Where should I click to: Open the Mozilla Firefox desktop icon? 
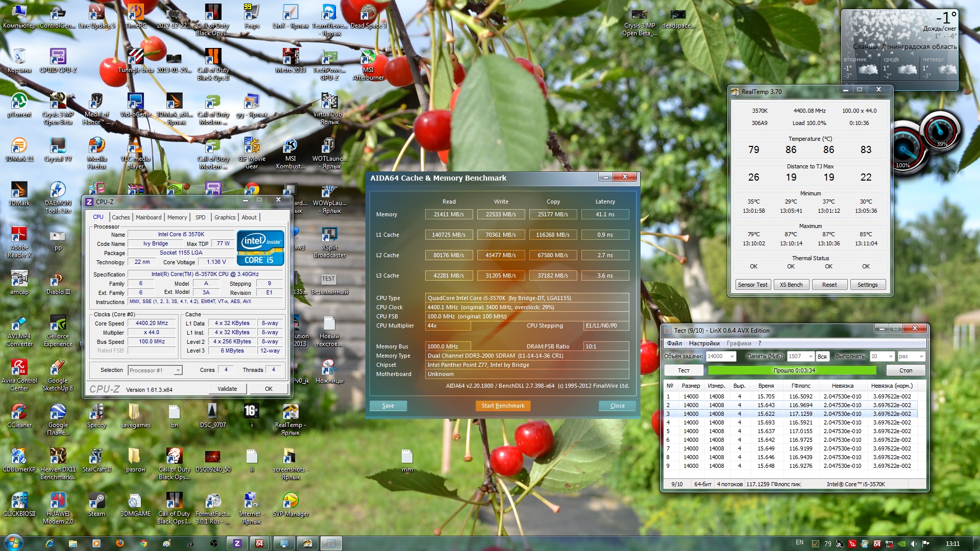[x=96, y=148]
